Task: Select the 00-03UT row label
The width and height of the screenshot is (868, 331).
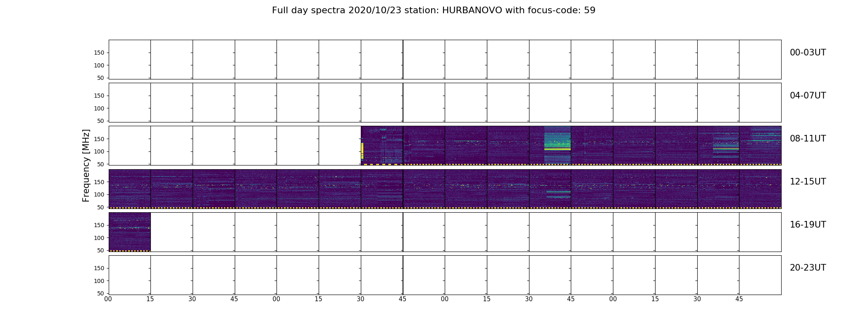Action: coord(808,53)
